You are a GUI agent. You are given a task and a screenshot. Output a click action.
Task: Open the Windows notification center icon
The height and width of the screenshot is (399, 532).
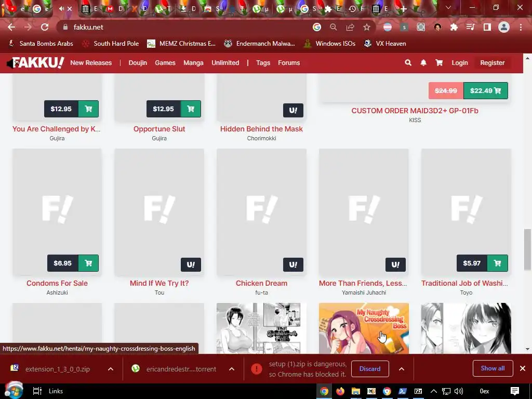pyautogui.click(x=515, y=391)
